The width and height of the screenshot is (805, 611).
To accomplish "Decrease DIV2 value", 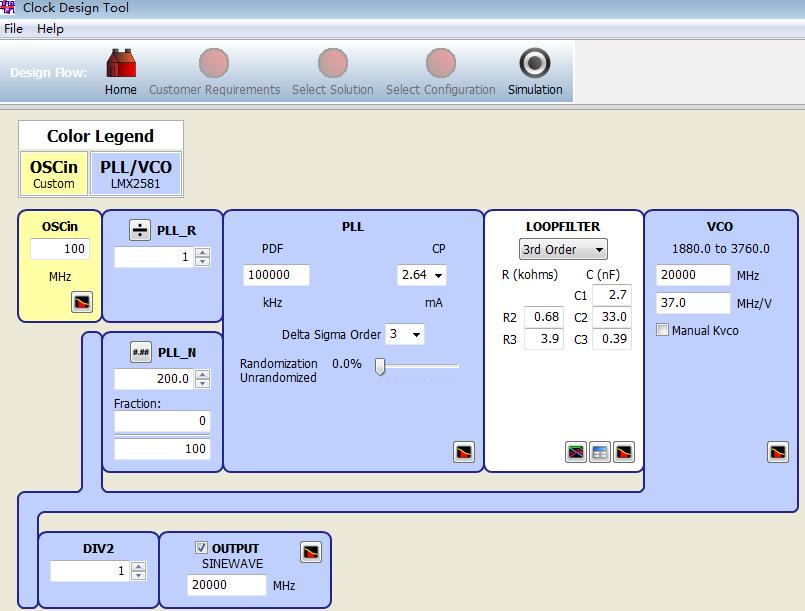I will pos(139,576).
